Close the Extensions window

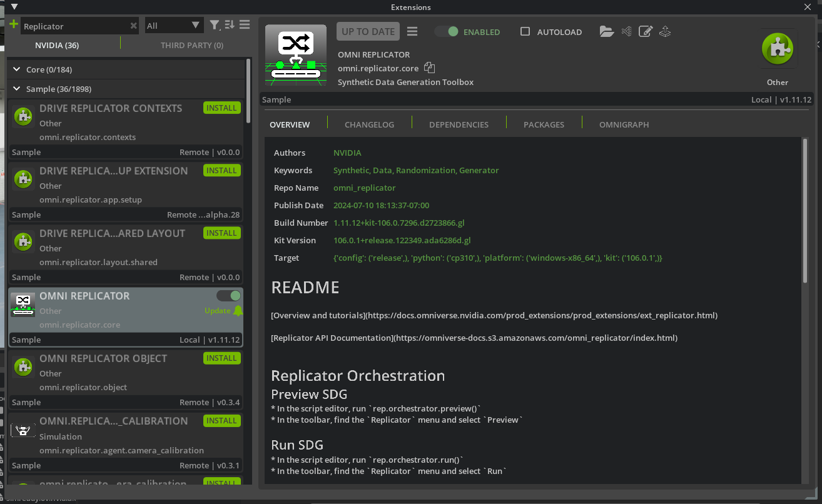(x=808, y=7)
